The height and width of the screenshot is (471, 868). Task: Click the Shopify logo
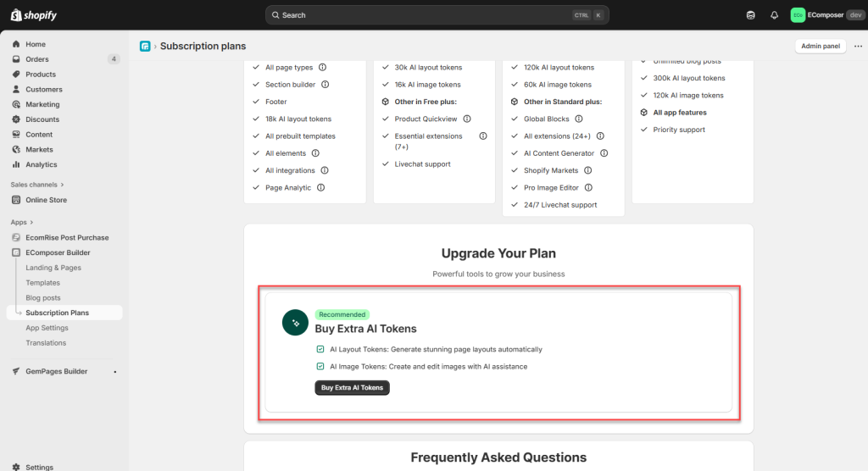[x=34, y=15]
